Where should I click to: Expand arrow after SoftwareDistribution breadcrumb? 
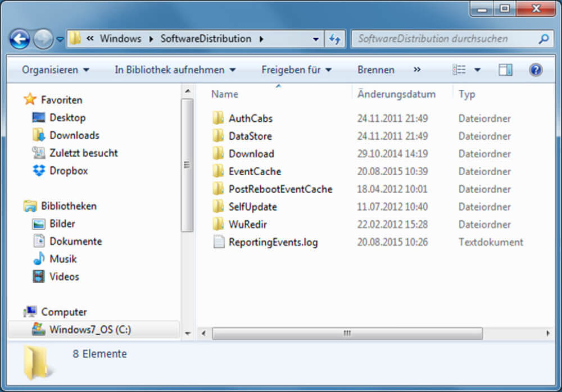[261, 39]
